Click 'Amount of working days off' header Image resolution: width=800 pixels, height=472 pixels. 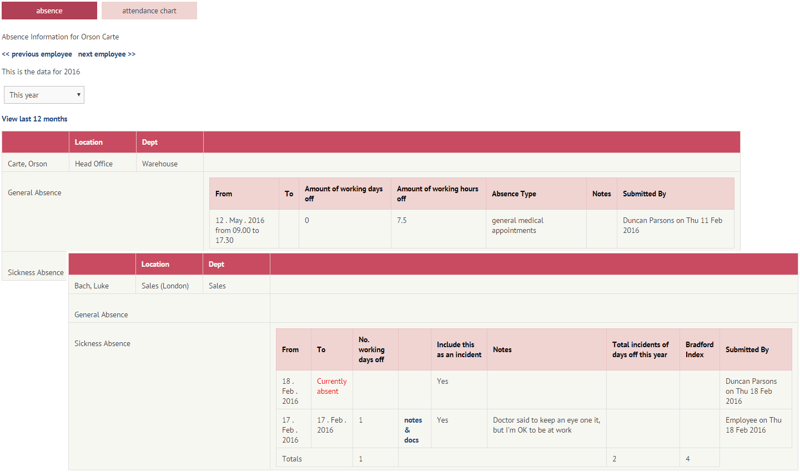coord(343,193)
